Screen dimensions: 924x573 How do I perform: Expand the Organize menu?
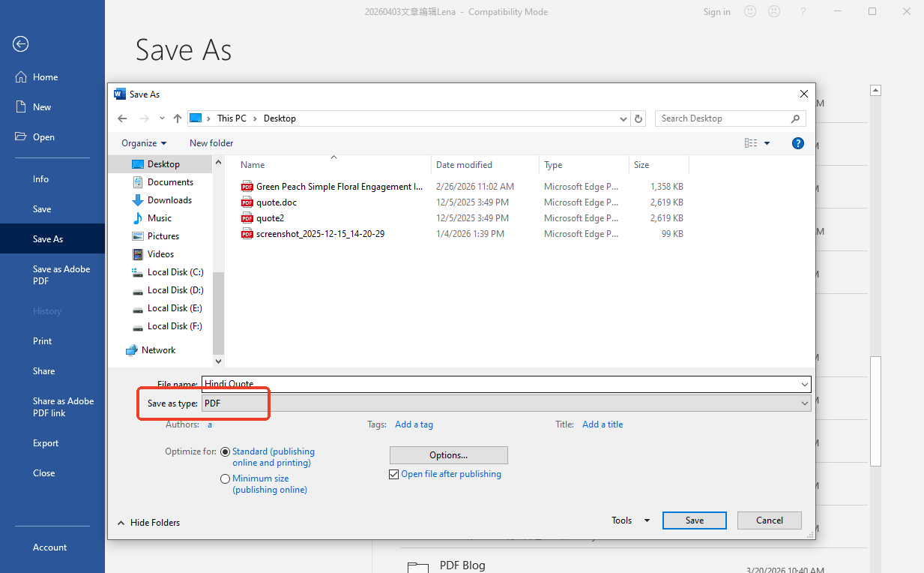click(x=143, y=142)
